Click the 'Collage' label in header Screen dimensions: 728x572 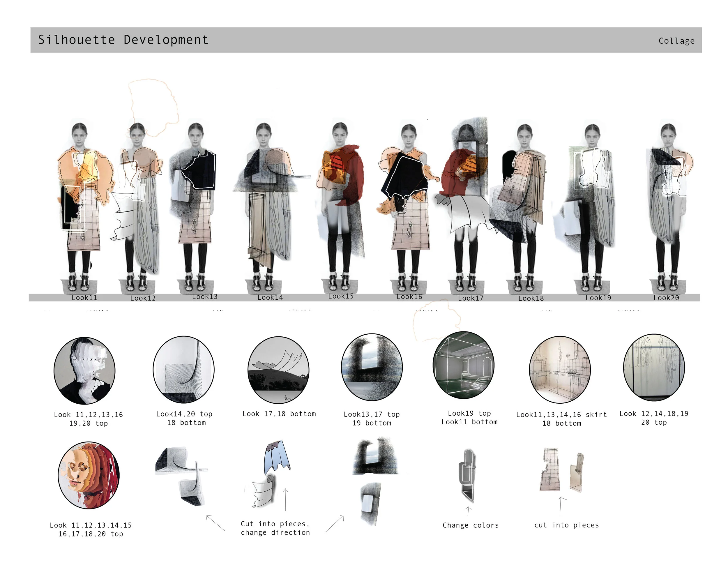click(x=676, y=41)
